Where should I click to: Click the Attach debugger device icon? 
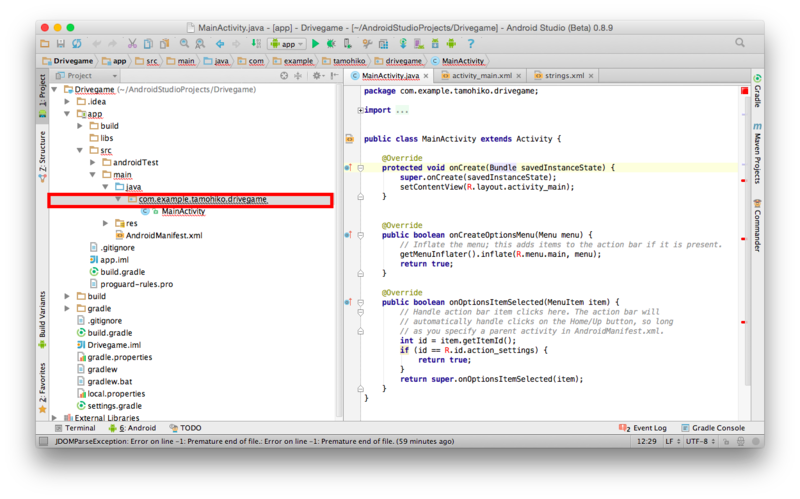point(347,44)
